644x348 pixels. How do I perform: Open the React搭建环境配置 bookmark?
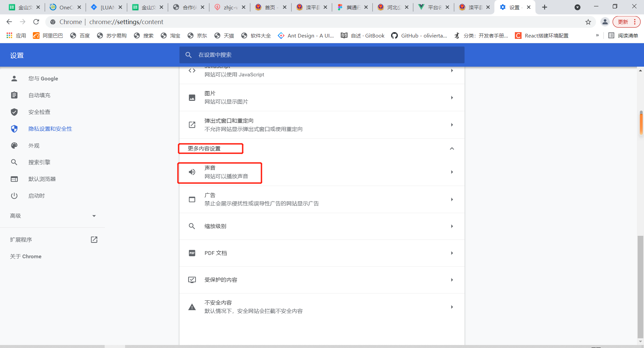542,36
